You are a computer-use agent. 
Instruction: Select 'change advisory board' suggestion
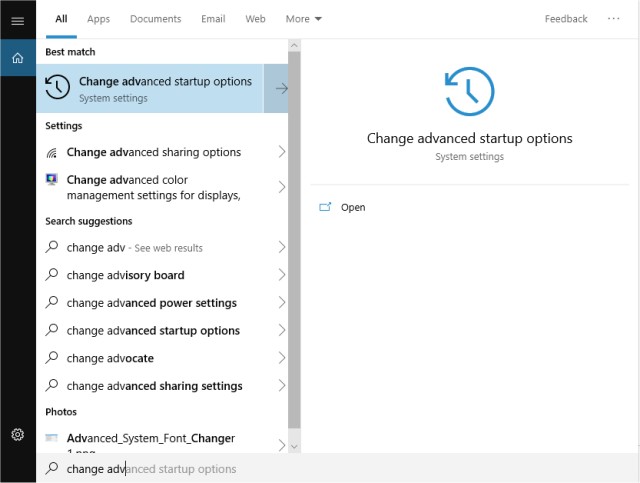click(162, 275)
